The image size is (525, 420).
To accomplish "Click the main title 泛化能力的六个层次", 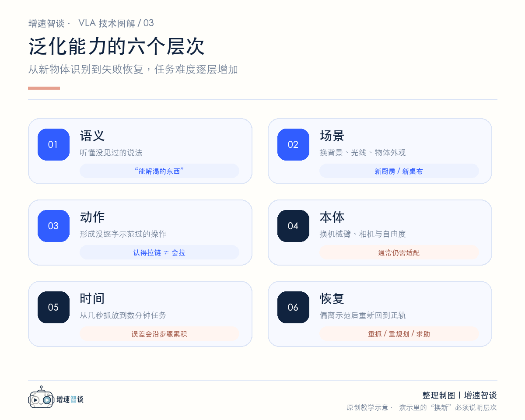I will click(116, 46).
